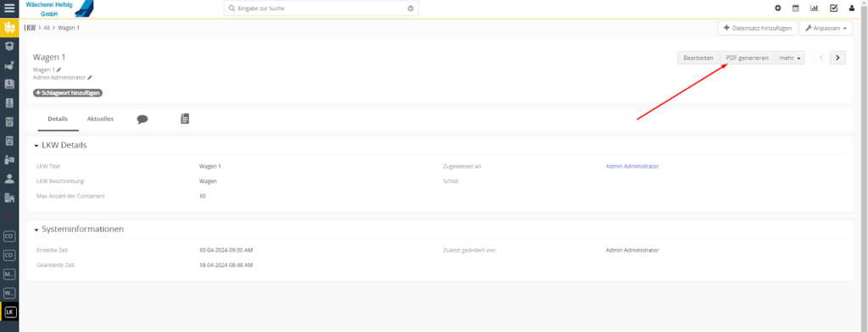Viewport: 868px width, 332px height.
Task: Focus the Eingabe zur Suche field
Action: (321, 8)
